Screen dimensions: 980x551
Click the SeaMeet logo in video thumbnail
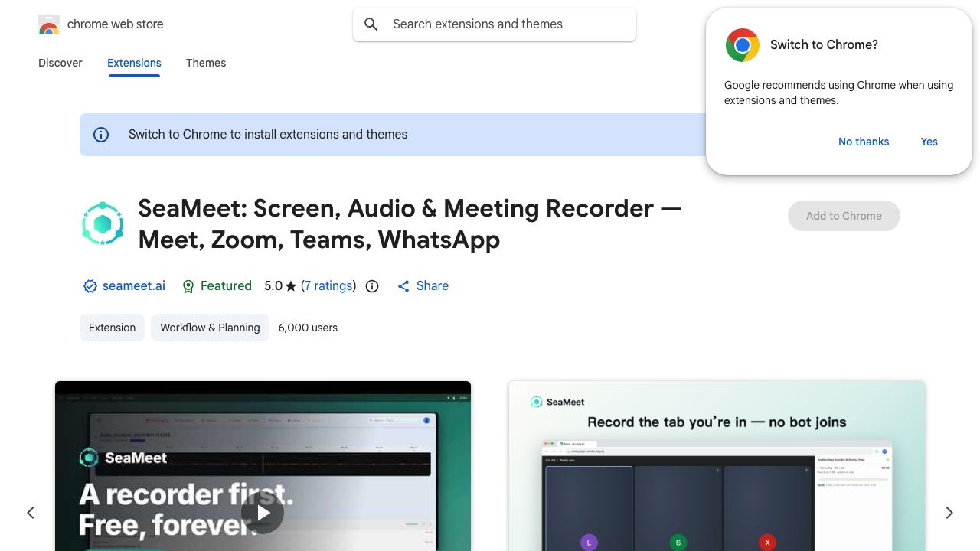[x=123, y=458]
